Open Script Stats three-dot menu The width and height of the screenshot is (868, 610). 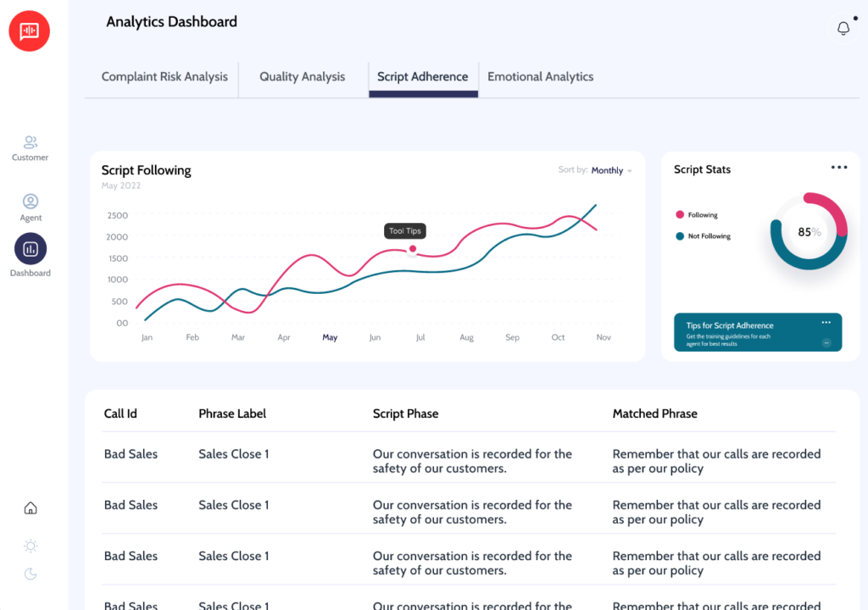coord(838,168)
